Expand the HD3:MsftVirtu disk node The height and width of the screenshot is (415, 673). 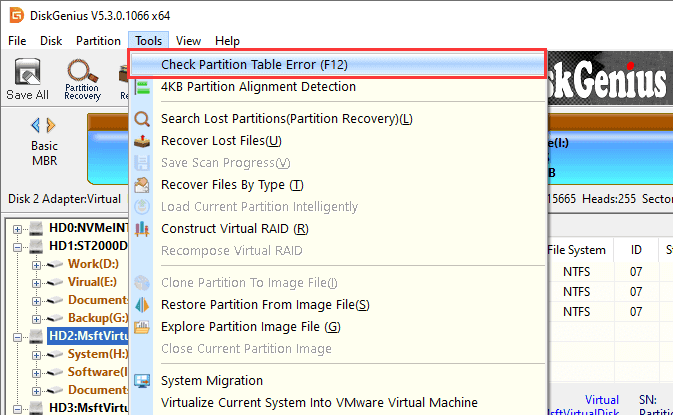19,408
